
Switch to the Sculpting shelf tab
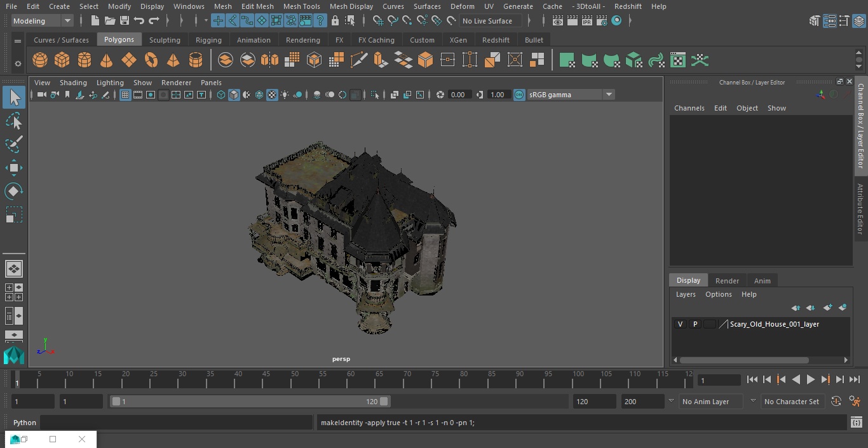165,39
